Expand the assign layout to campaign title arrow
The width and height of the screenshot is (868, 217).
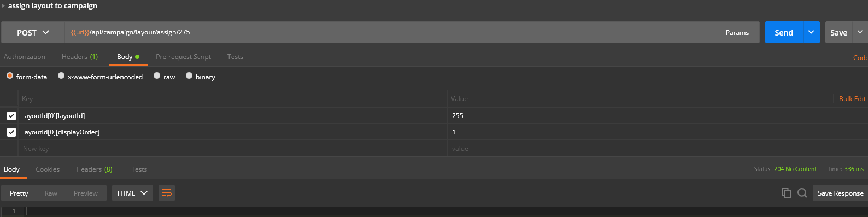coord(3,6)
